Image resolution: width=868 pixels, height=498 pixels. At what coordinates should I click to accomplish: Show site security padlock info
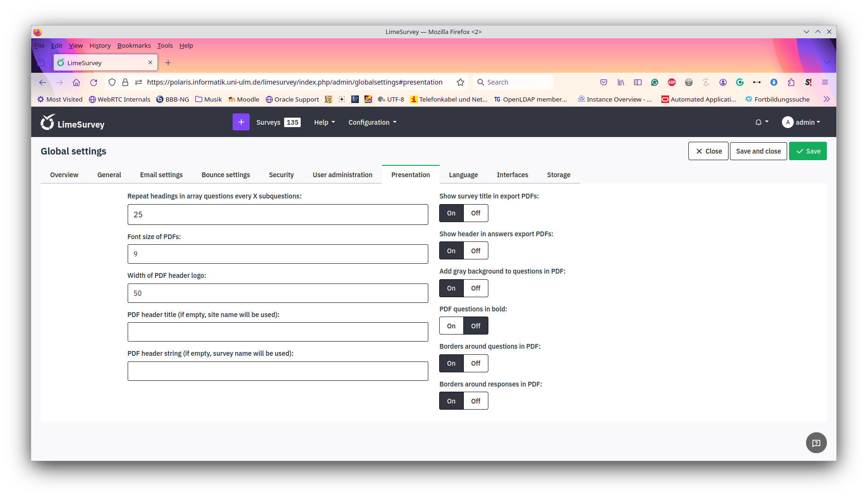[125, 82]
